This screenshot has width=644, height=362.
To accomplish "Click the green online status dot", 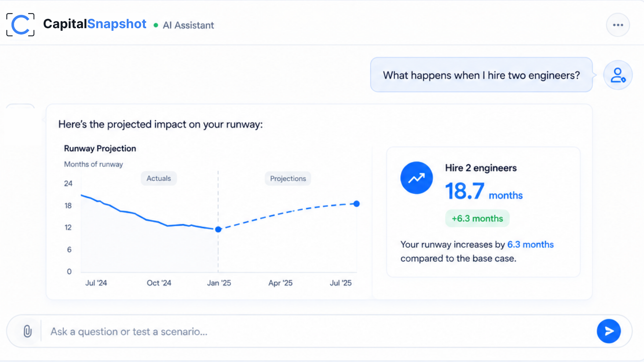I will 156,25.
